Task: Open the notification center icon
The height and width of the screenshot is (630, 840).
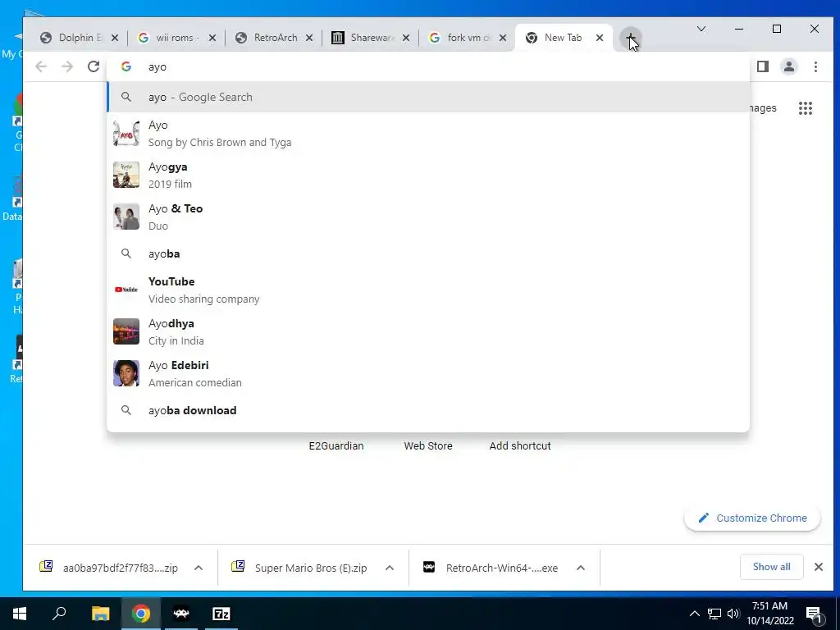Action: coord(815,614)
